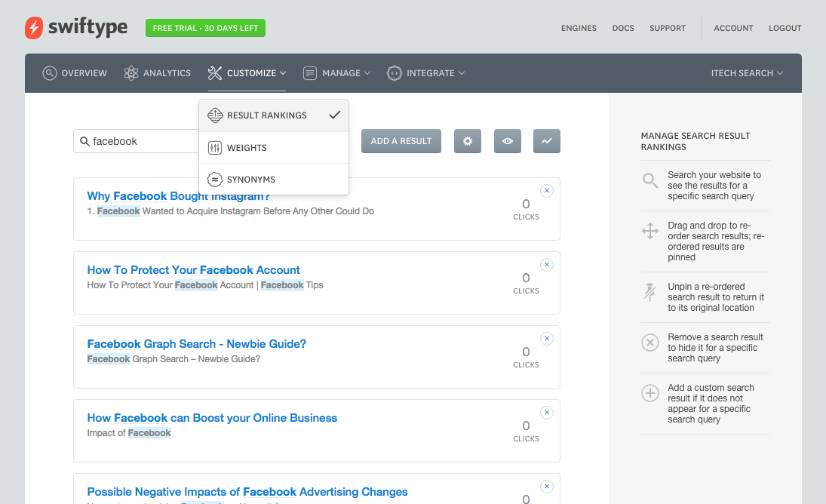Click the 'Remove a search result' help text

(x=715, y=348)
